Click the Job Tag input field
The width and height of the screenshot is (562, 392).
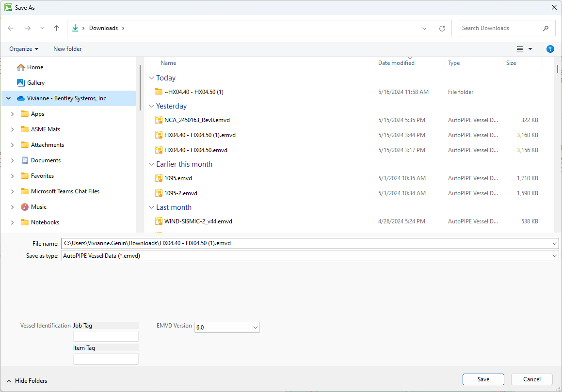[x=106, y=336]
